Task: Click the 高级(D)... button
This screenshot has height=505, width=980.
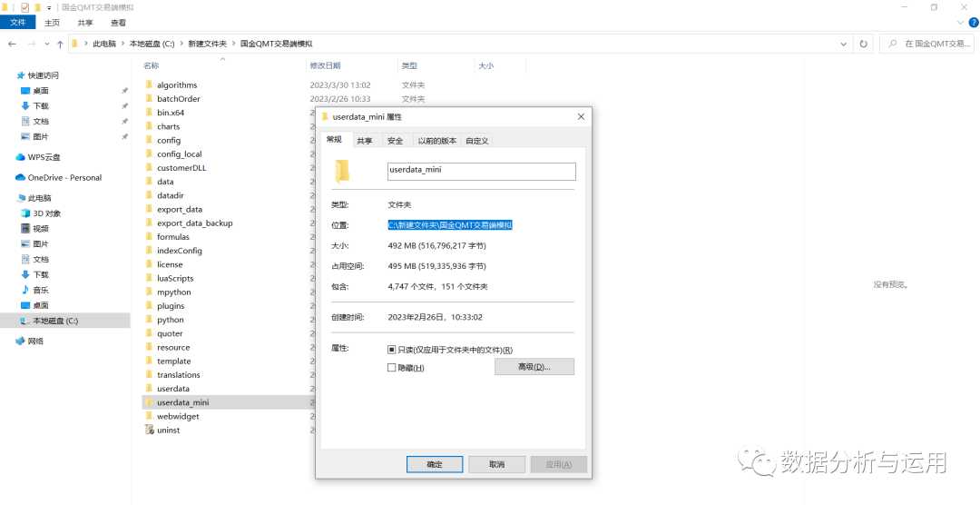Action: (x=534, y=367)
